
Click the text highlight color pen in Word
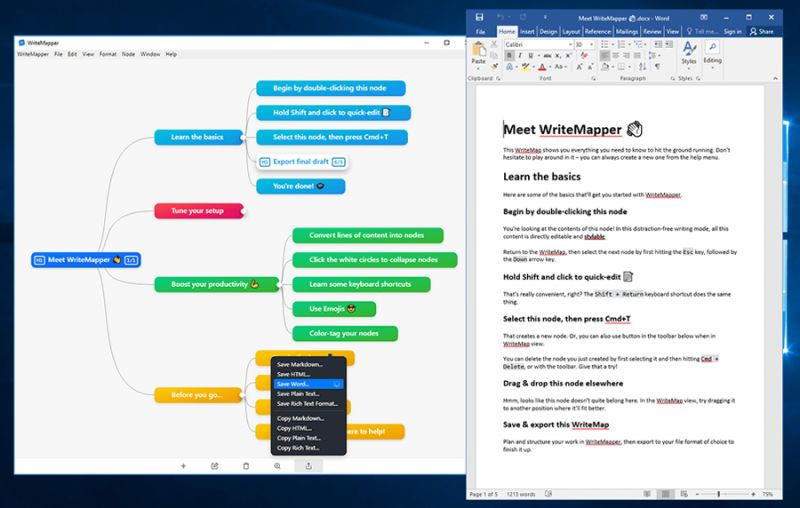coord(526,66)
